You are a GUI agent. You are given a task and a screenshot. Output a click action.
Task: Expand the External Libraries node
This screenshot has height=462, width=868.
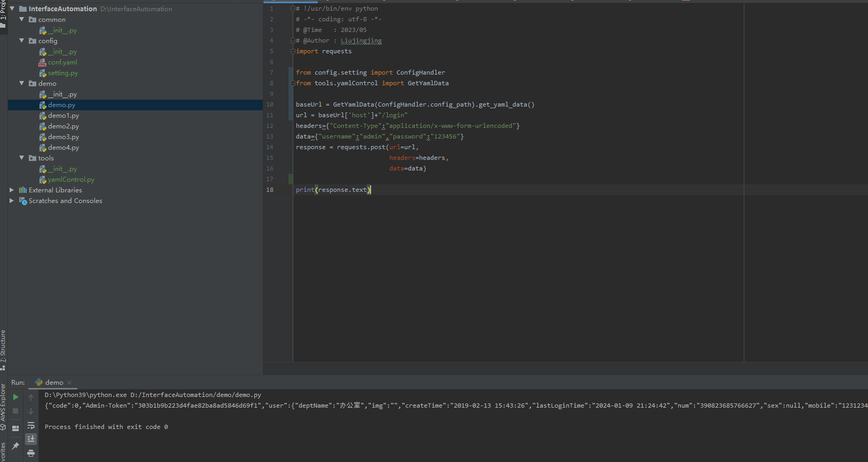[12, 190]
